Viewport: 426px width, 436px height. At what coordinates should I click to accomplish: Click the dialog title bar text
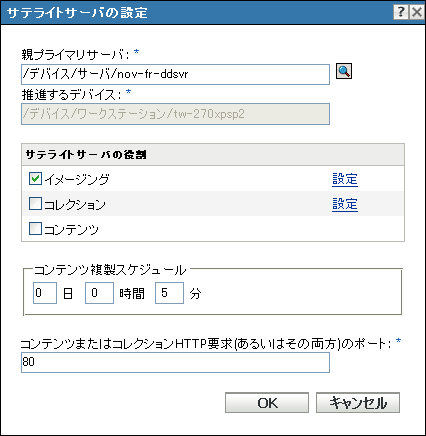click(77, 13)
